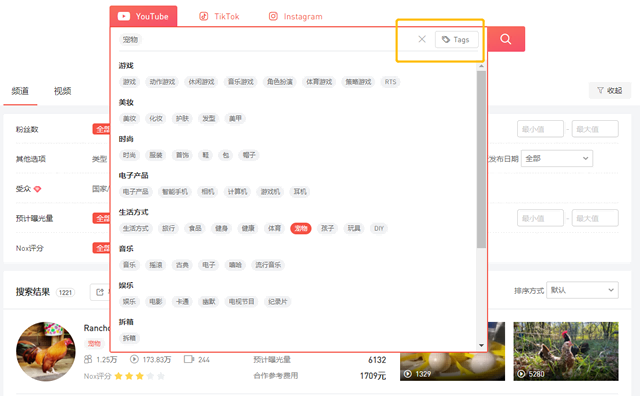Toggle the 护肤 tag

click(182, 119)
